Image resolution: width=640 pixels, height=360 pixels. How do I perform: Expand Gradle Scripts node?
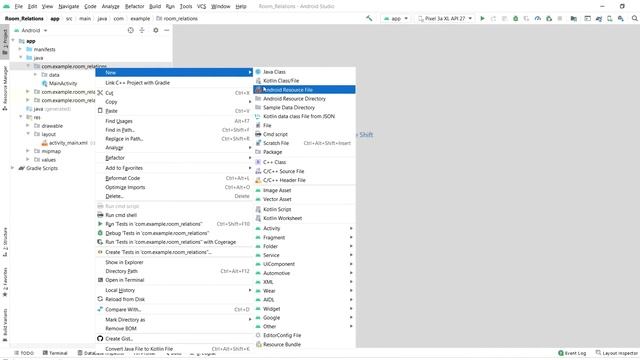13,168
